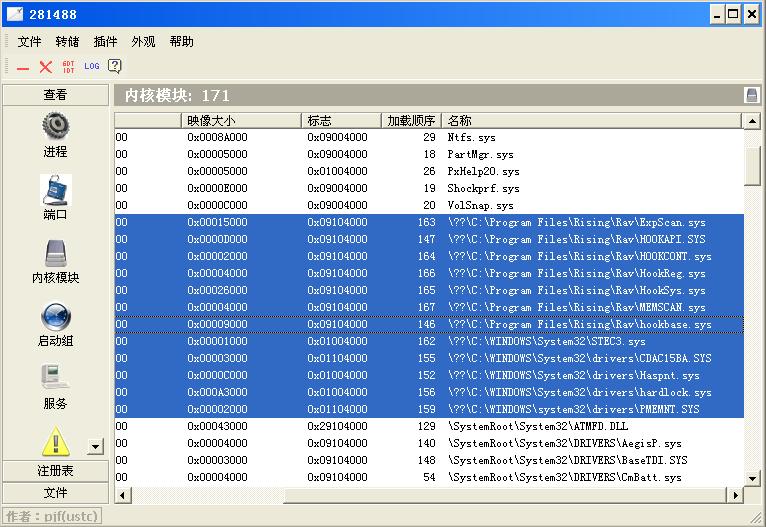Screen dimensions: 766x527
Task: Select the CDAC15BA.SYS module row
Action: (x=429, y=358)
